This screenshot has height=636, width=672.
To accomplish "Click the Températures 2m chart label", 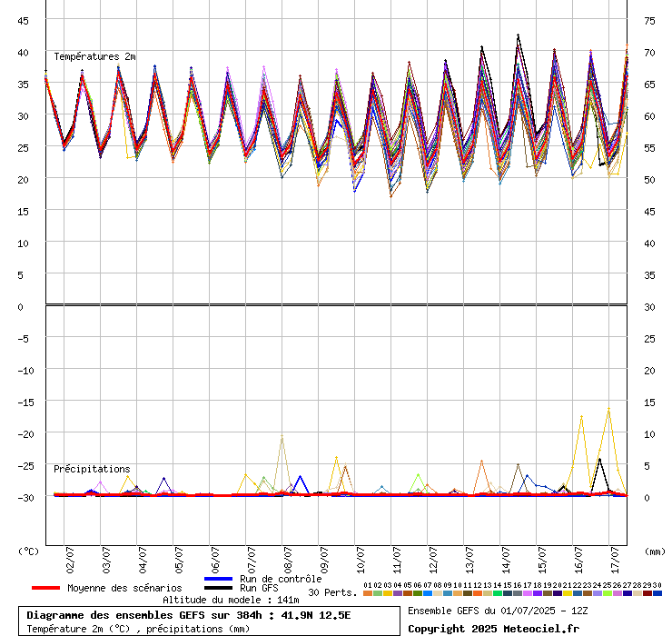I will pyautogui.click(x=94, y=56).
